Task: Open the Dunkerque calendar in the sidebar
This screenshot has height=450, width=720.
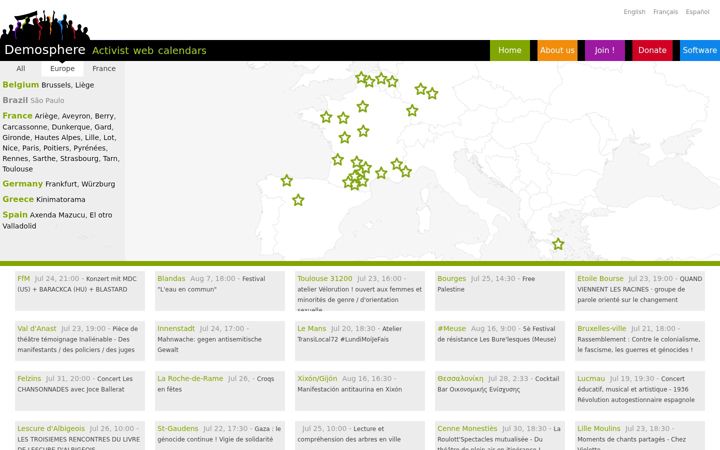Action: click(70, 127)
